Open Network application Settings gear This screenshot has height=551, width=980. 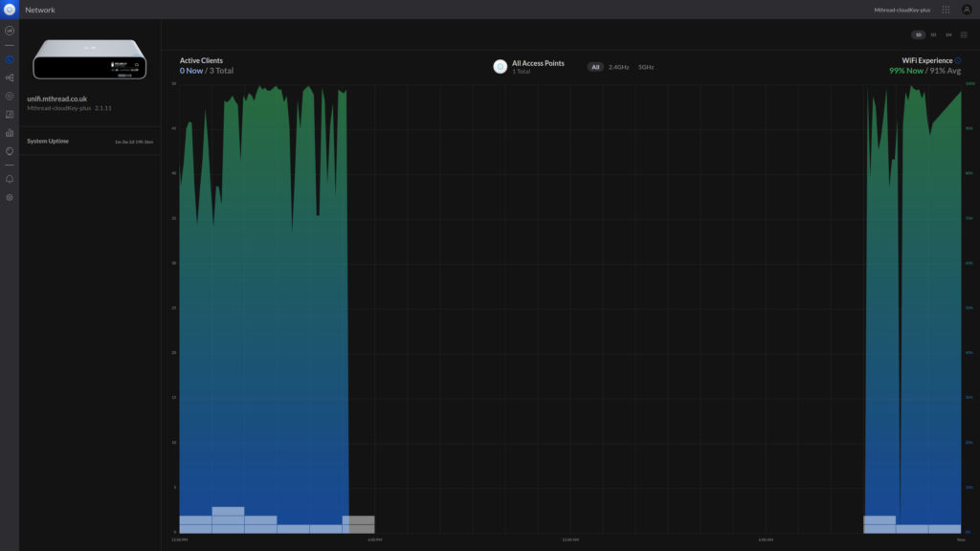pos(10,197)
